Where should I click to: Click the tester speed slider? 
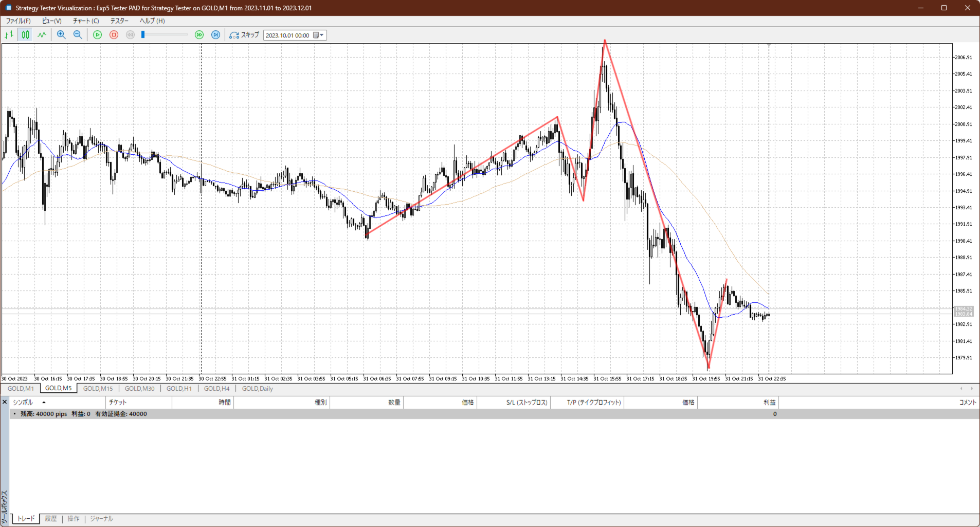165,35
